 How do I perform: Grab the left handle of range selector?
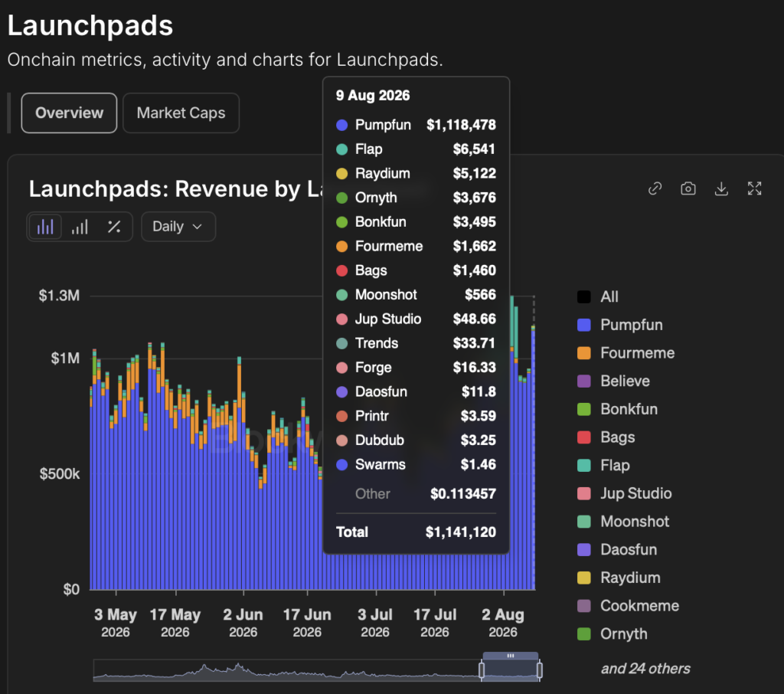482,670
